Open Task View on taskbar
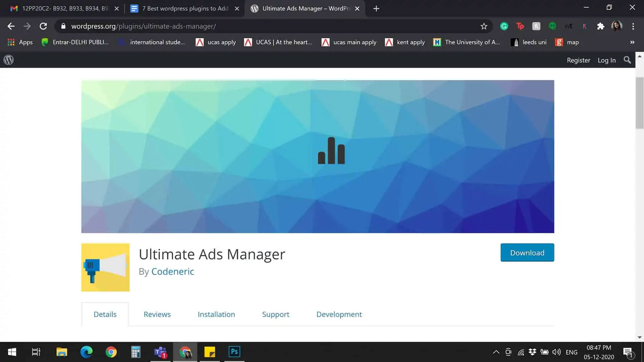The width and height of the screenshot is (644, 362). tap(36, 352)
